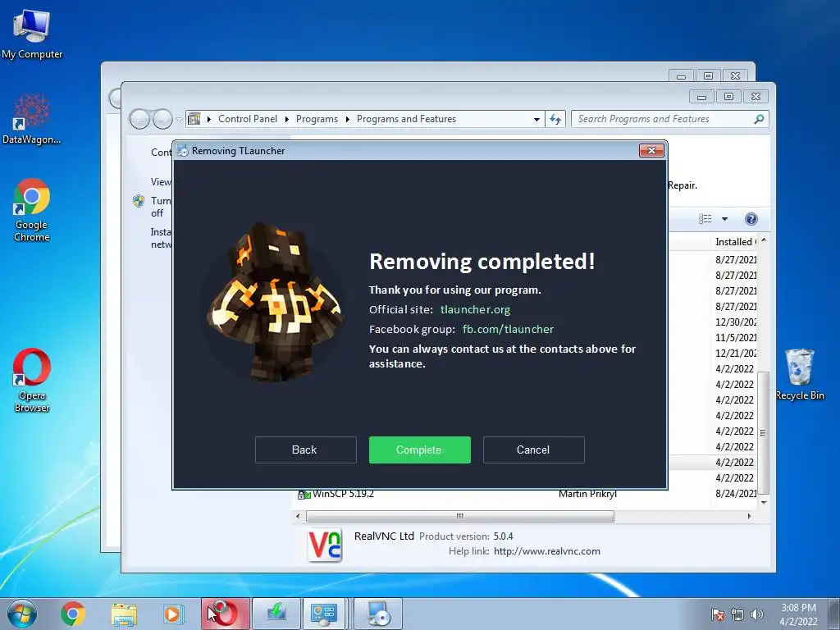
Task: Click the shield icon beside Turn Windows features
Action: [x=138, y=201]
